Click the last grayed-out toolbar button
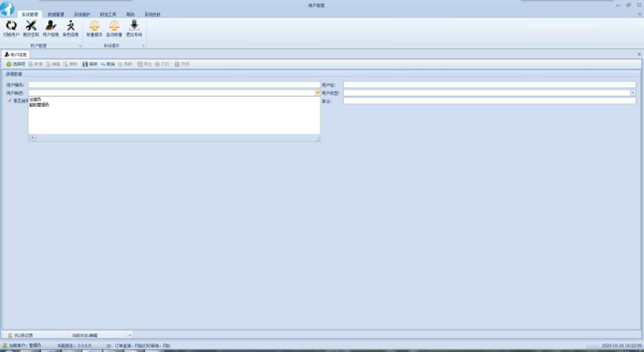The image size is (644, 352). pos(182,64)
